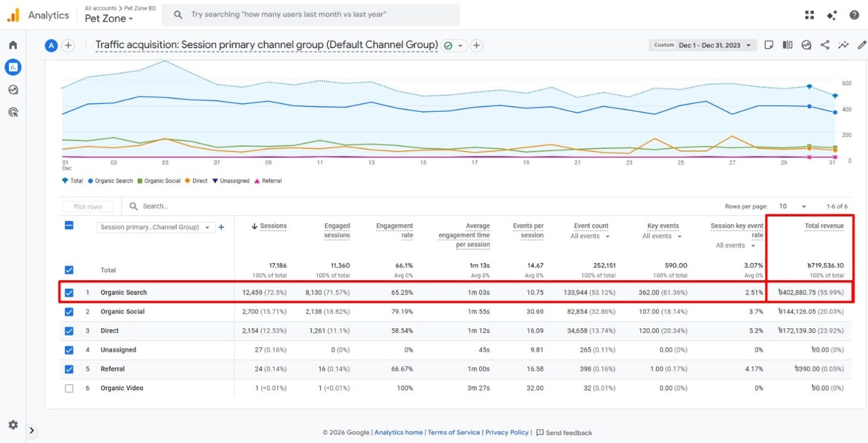Open the Analytics home link in the footer
Screen dimensions: 868x443
pos(398,432)
